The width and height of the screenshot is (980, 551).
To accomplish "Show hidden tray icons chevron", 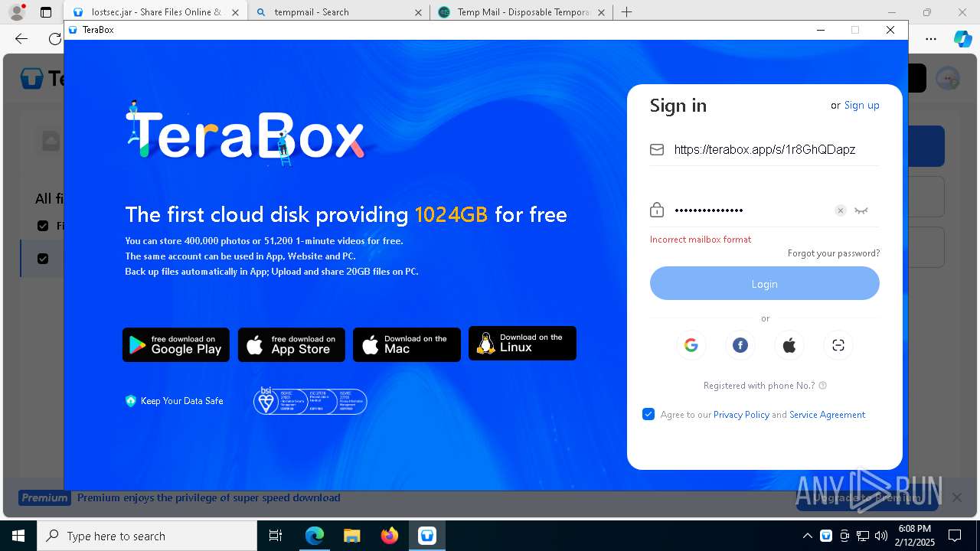I will (x=808, y=536).
